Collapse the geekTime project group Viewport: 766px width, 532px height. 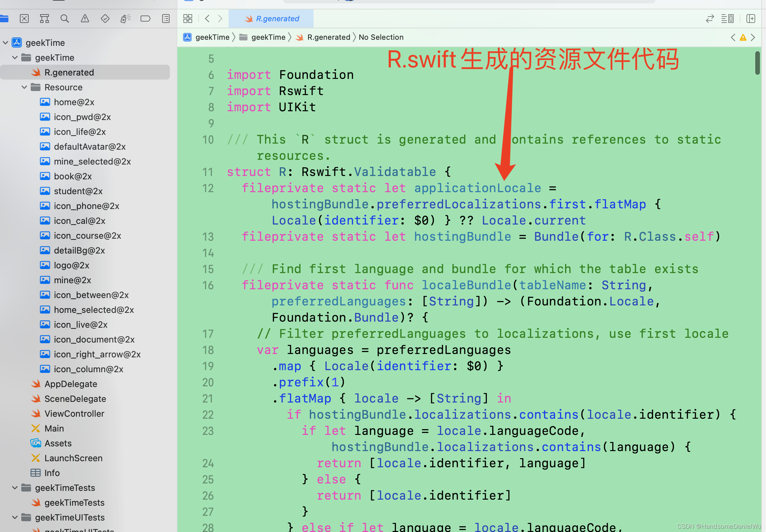pyautogui.click(x=5, y=42)
